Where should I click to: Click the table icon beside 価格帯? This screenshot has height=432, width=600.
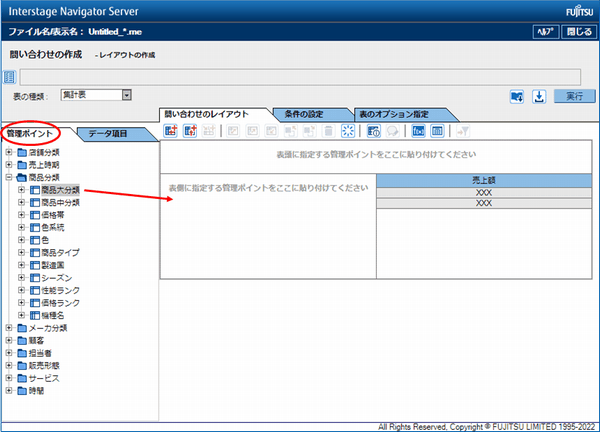[35, 215]
